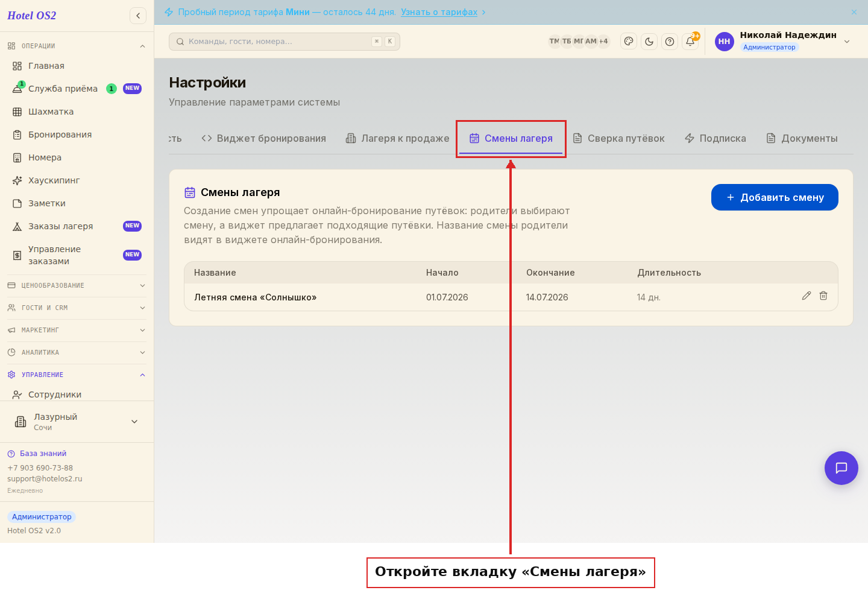Open Заметки page
Image resolution: width=868 pixels, height=602 pixels.
coord(77,203)
